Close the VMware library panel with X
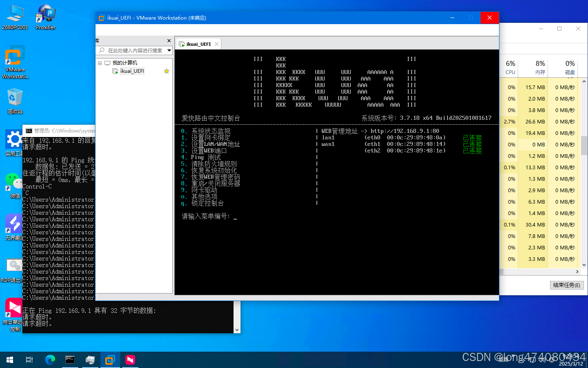The image size is (588, 368). pos(169,41)
